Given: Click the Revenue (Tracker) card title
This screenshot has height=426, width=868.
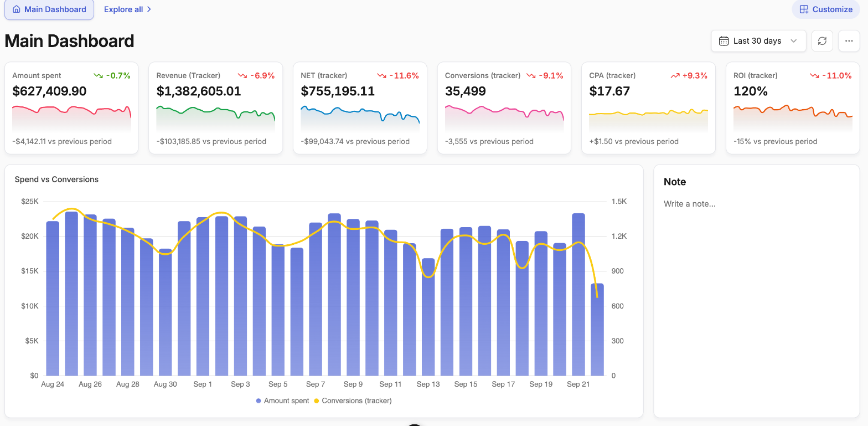Looking at the screenshot, I should tap(188, 75).
